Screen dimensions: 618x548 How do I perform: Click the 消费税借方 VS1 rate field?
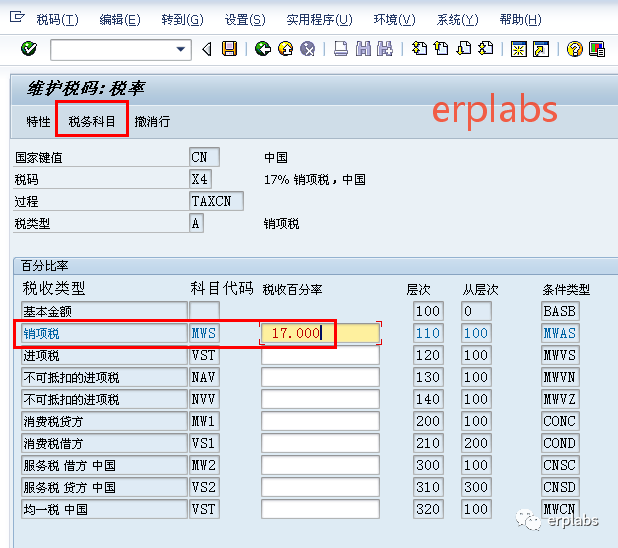[320, 443]
